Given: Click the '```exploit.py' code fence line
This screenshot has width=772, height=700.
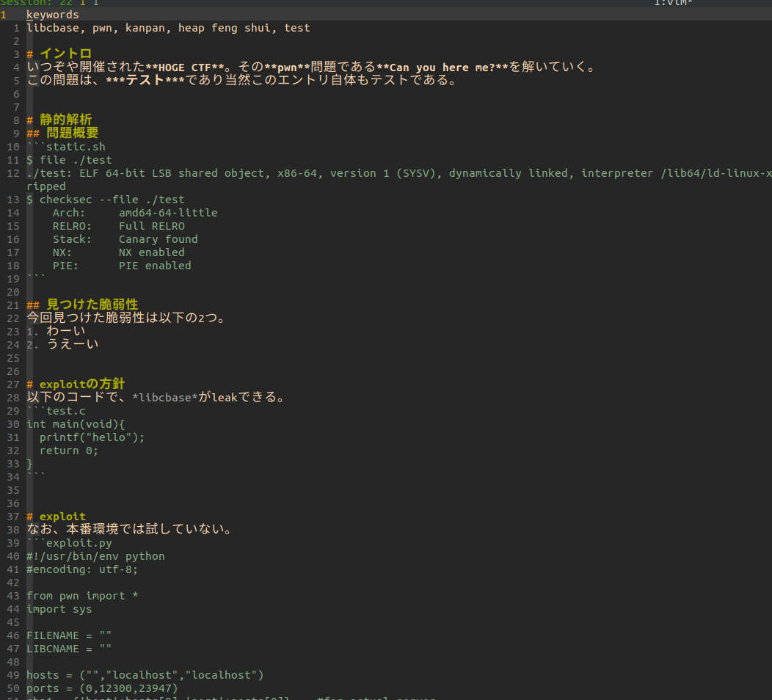Looking at the screenshot, I should (x=69, y=543).
